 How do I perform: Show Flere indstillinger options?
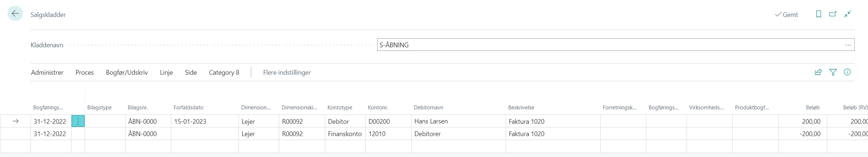tap(287, 73)
